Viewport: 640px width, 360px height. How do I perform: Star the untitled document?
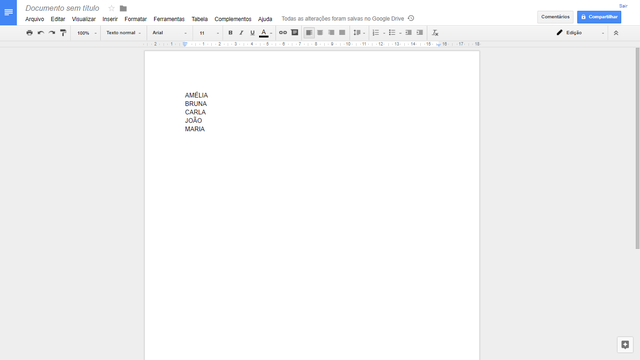tap(111, 8)
